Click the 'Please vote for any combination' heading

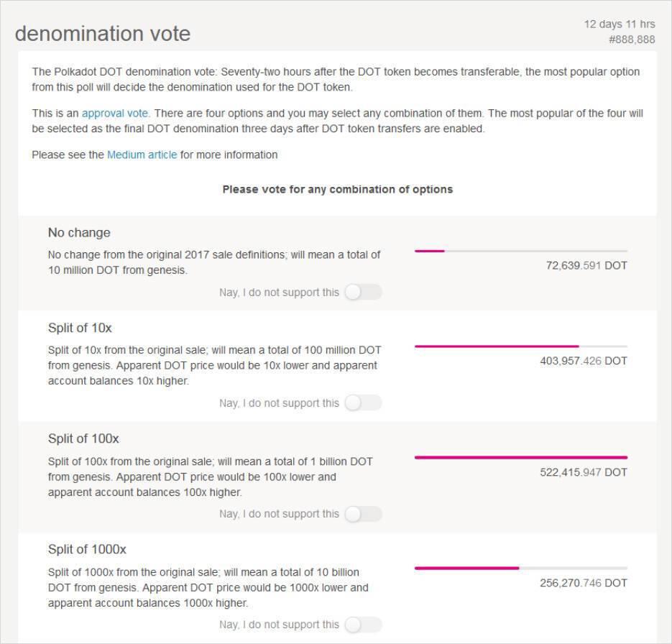337,190
